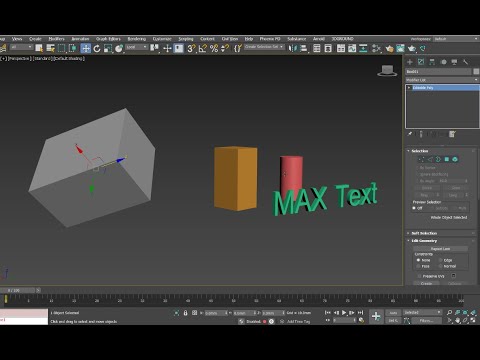480x360 pixels.
Task: Click the Select and Place tool
Action: pos(119,49)
